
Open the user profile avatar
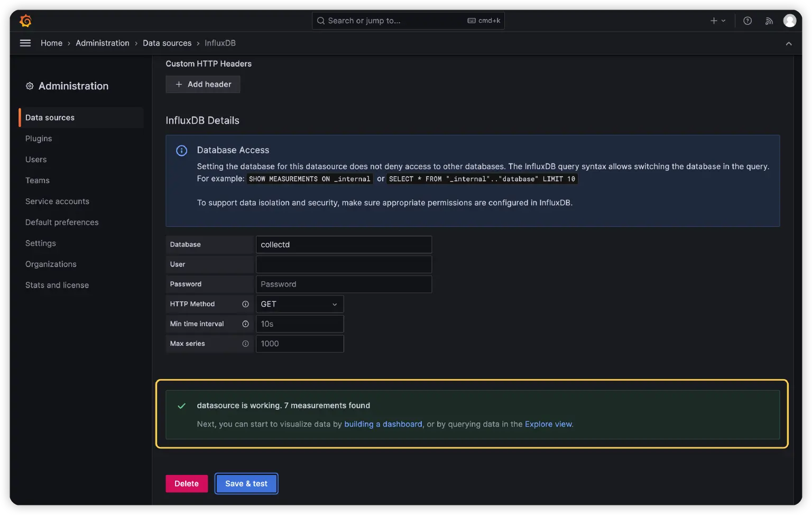pos(790,21)
